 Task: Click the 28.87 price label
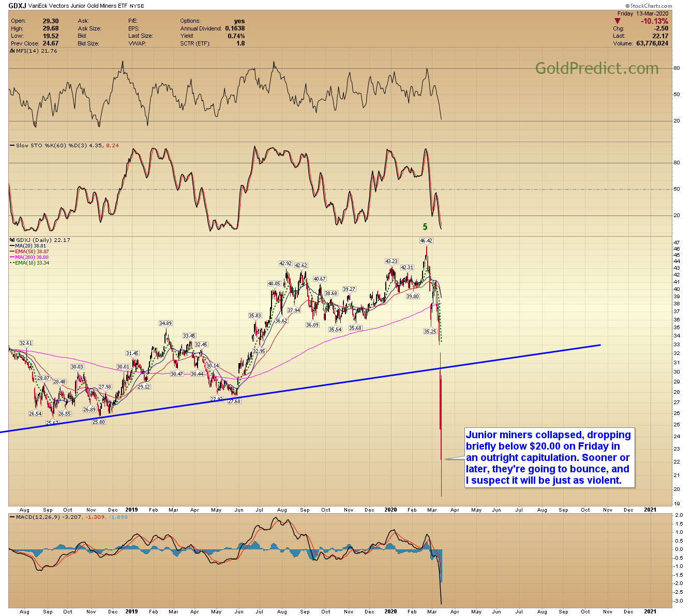[x=43, y=378]
